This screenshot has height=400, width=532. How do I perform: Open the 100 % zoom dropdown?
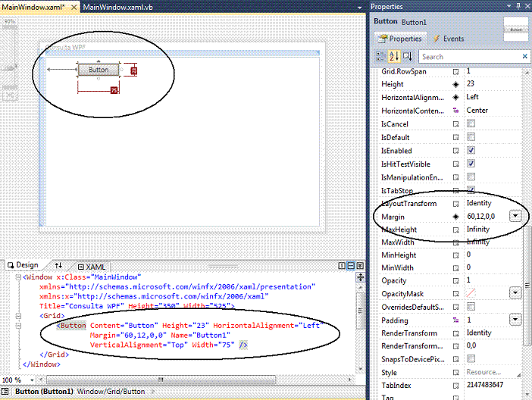pyautogui.click(x=32, y=380)
